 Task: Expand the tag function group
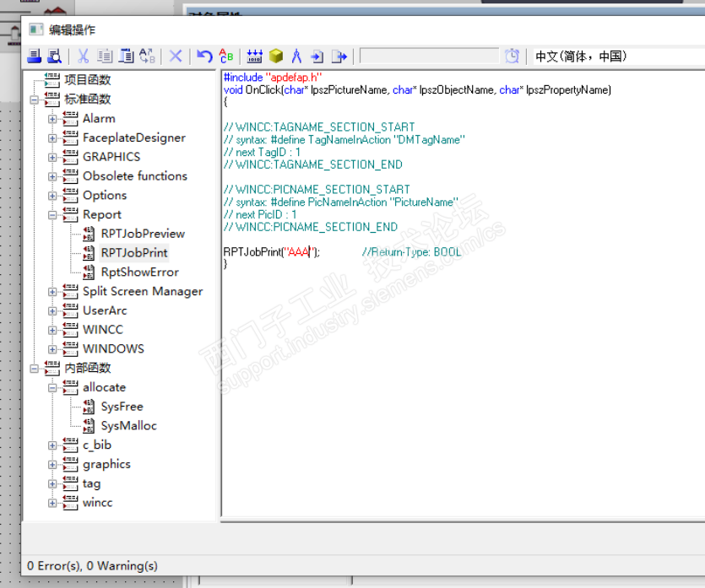pyautogui.click(x=52, y=483)
